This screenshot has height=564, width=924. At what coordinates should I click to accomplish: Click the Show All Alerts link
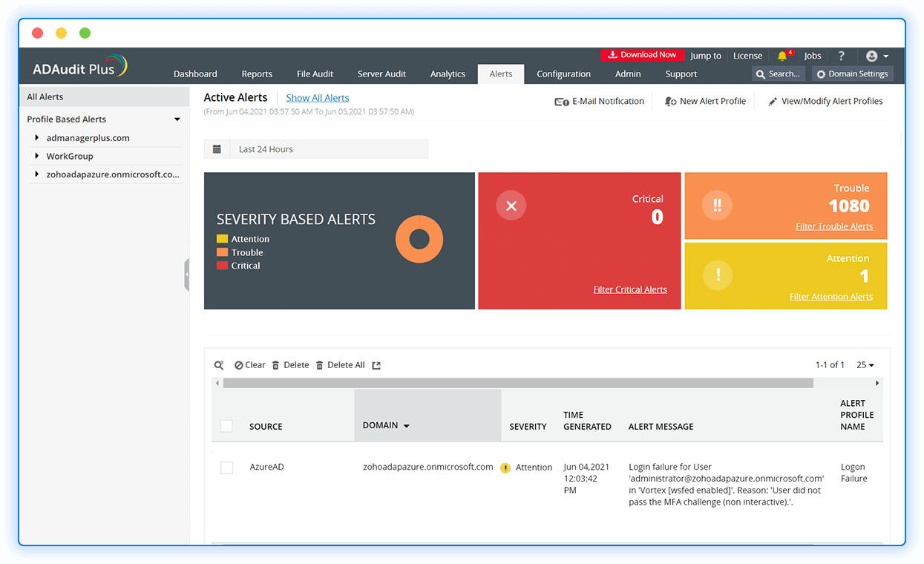(x=318, y=98)
